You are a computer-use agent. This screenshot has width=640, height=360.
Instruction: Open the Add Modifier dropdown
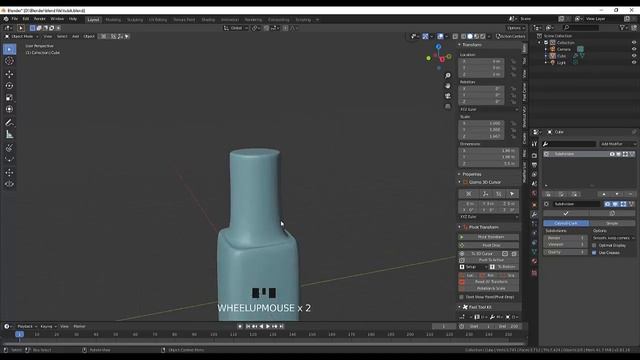click(618, 144)
